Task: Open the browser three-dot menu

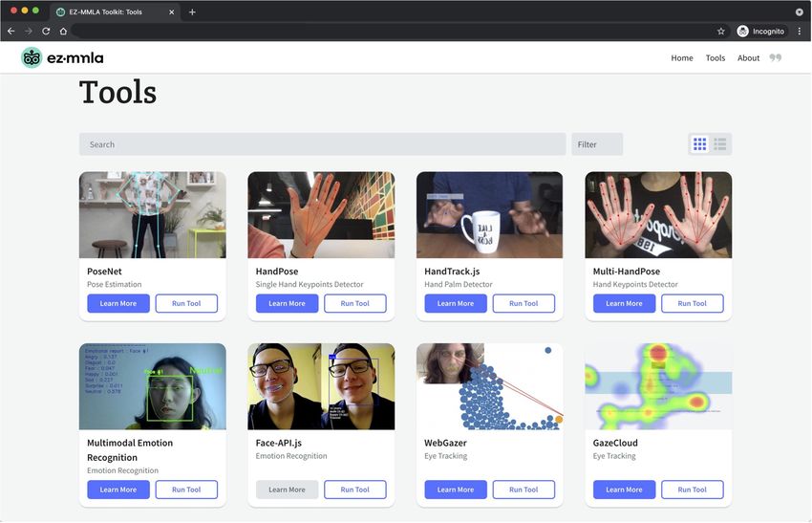Action: pos(800,32)
